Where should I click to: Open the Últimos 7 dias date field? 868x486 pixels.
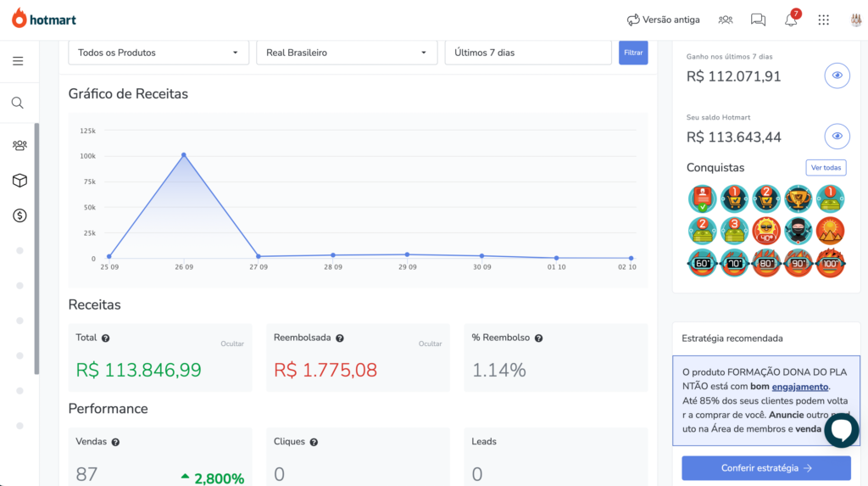tap(528, 53)
